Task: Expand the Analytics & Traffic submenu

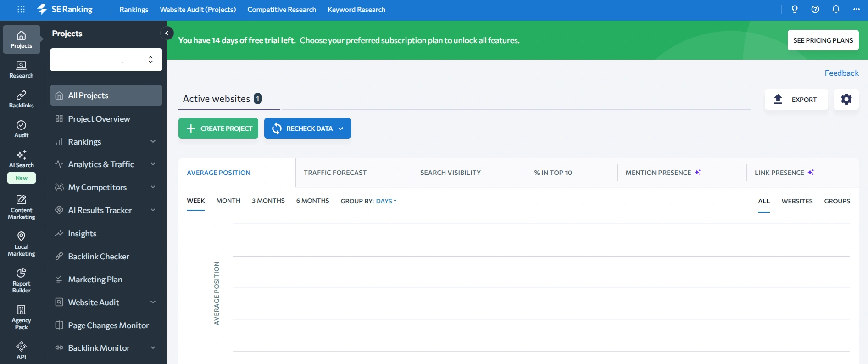Action: tap(153, 164)
